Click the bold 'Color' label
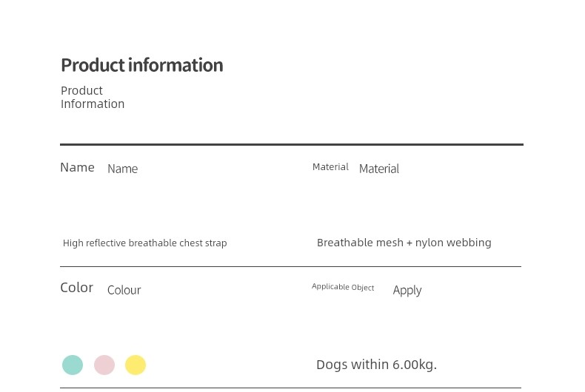This screenshot has width=585, height=392. pos(76,287)
